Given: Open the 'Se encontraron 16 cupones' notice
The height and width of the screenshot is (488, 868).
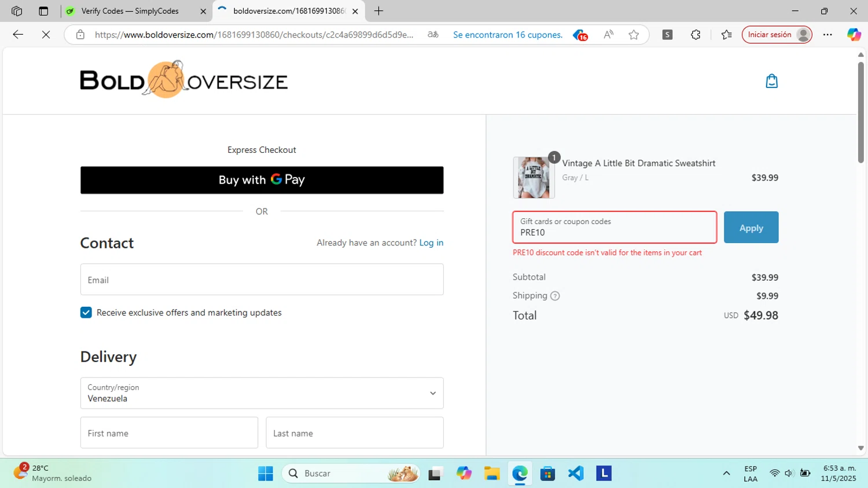Looking at the screenshot, I should pyautogui.click(x=507, y=35).
